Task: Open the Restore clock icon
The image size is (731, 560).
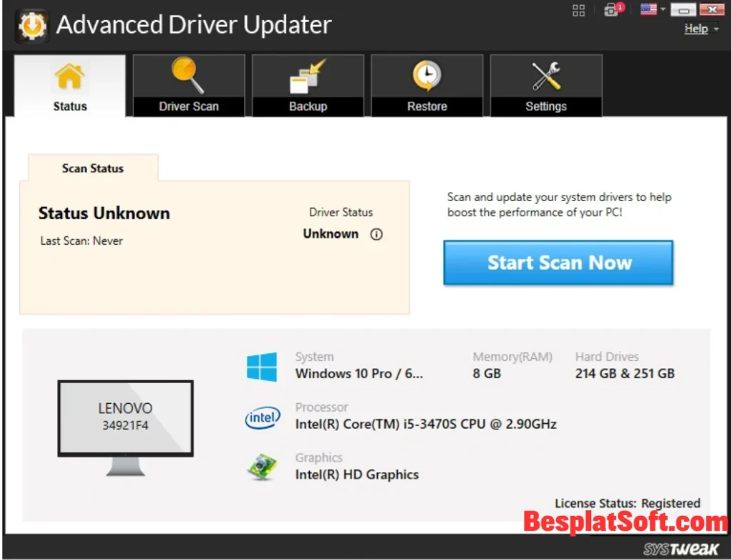Action: [426, 75]
